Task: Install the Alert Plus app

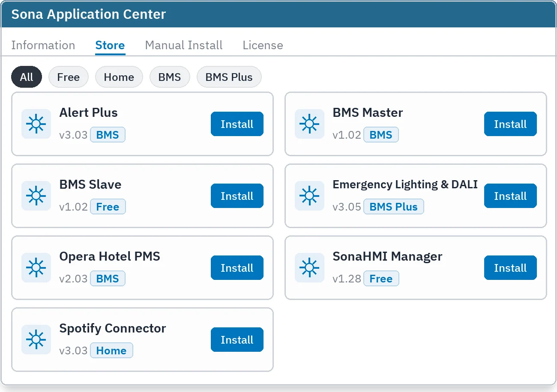Action: (237, 124)
